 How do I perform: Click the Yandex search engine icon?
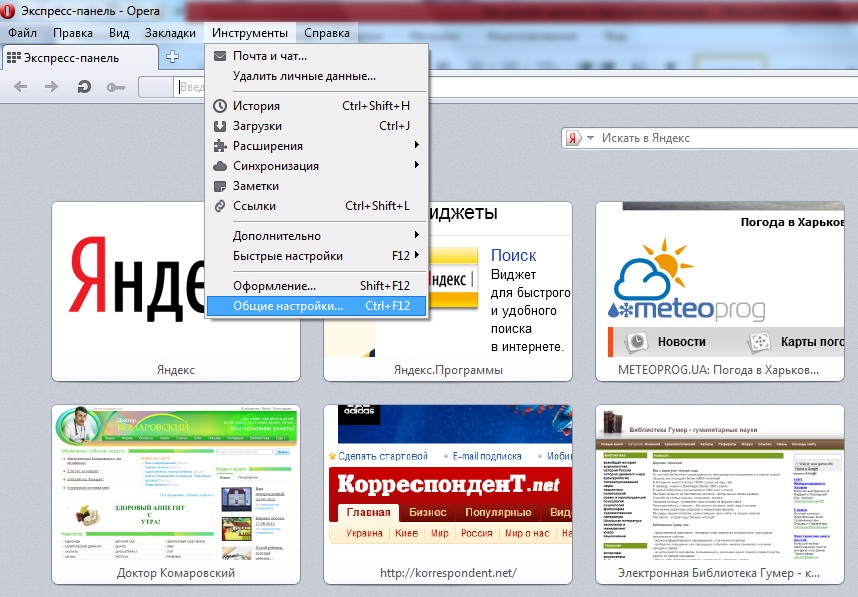[573, 138]
